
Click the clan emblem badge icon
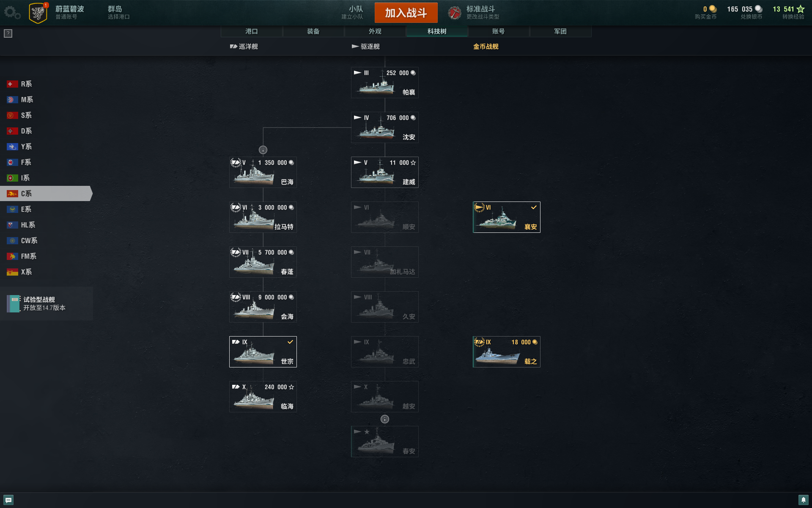coord(38,13)
